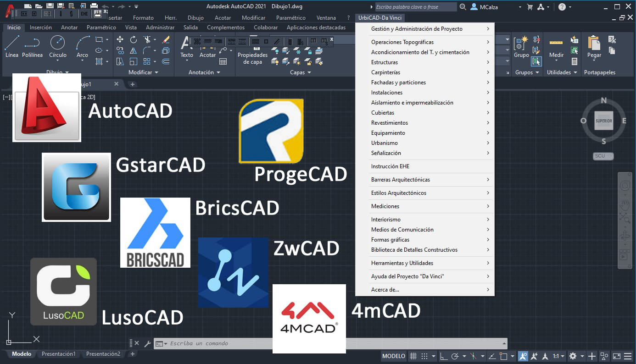Toggle group selection icon in Grupos panel
The width and height of the screenshot is (636, 364).
pyautogui.click(x=536, y=61)
